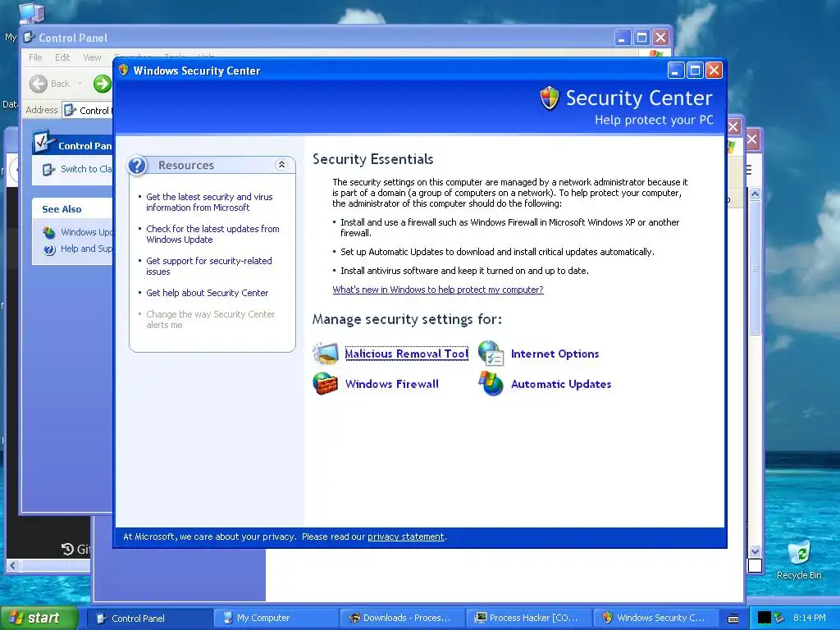Screen dimensions: 840x630
Task: Click the Security Essentials heading
Action: click(x=373, y=159)
